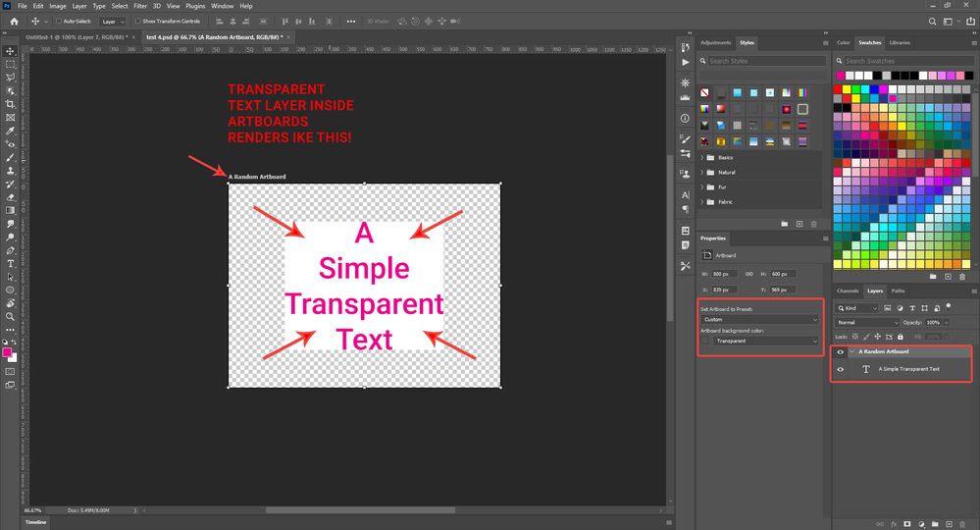Switch to the Adjustments tab
The image size is (980, 530).
point(715,42)
